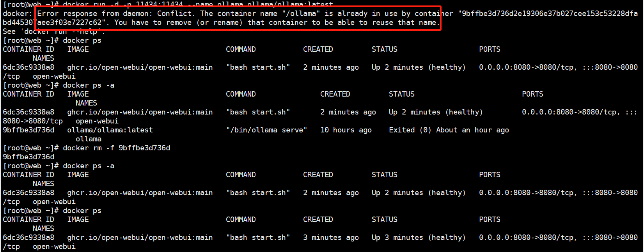Image resolution: width=644 pixels, height=252 pixels.
Task: Click the "9bffbe3d736d" output line beneath the rm command
Action: (x=28, y=157)
